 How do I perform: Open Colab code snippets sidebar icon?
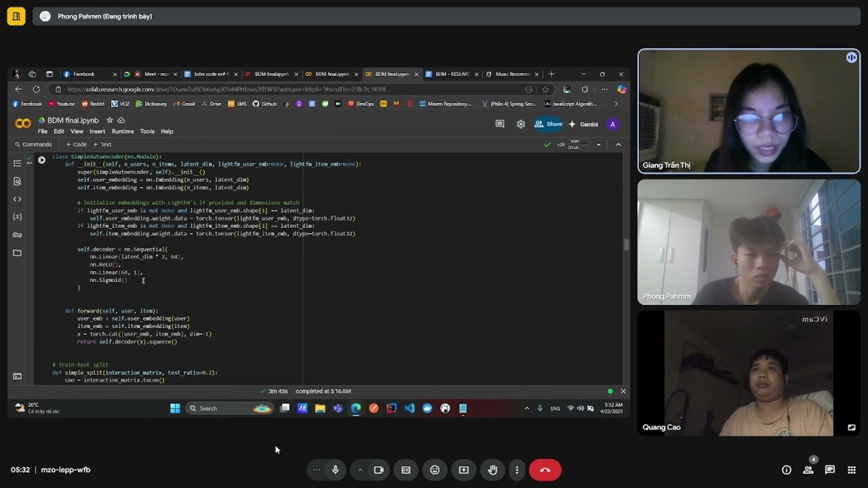pyautogui.click(x=17, y=199)
